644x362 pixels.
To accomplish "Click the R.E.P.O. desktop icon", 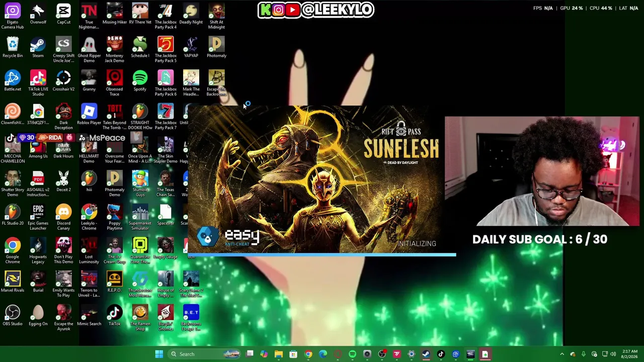I will click(x=114, y=282).
